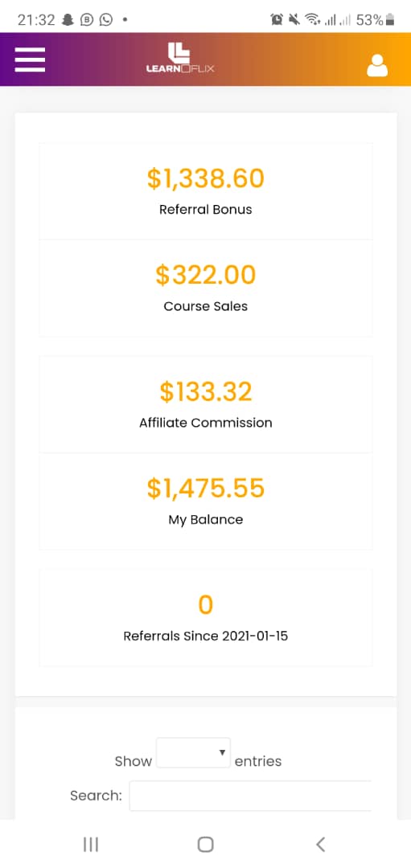Image resolution: width=411 pixels, height=868 pixels.
Task: Click the dropdown arrow beside entries
Action: [x=222, y=752]
